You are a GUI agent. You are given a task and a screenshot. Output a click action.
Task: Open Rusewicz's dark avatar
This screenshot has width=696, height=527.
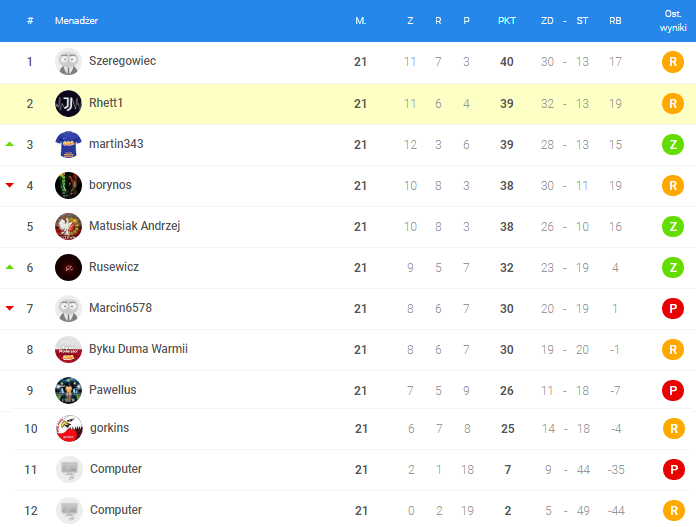[x=68, y=267]
